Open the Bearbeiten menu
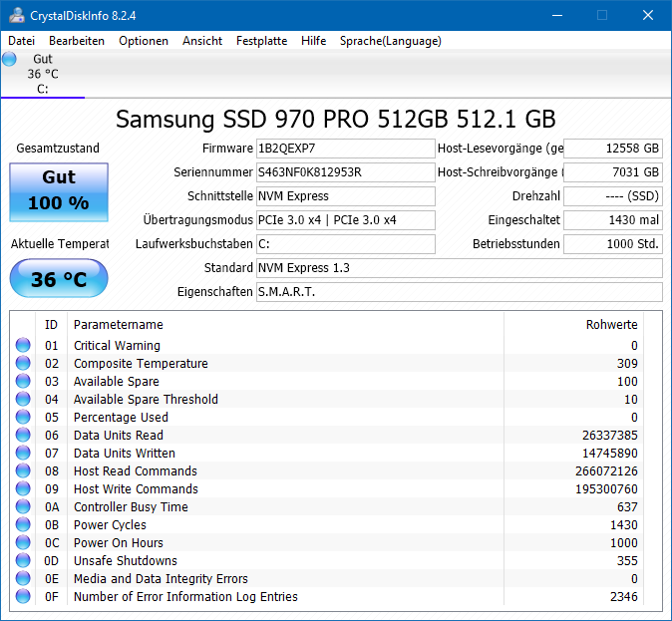Image resolution: width=672 pixels, height=621 pixels. [77, 41]
